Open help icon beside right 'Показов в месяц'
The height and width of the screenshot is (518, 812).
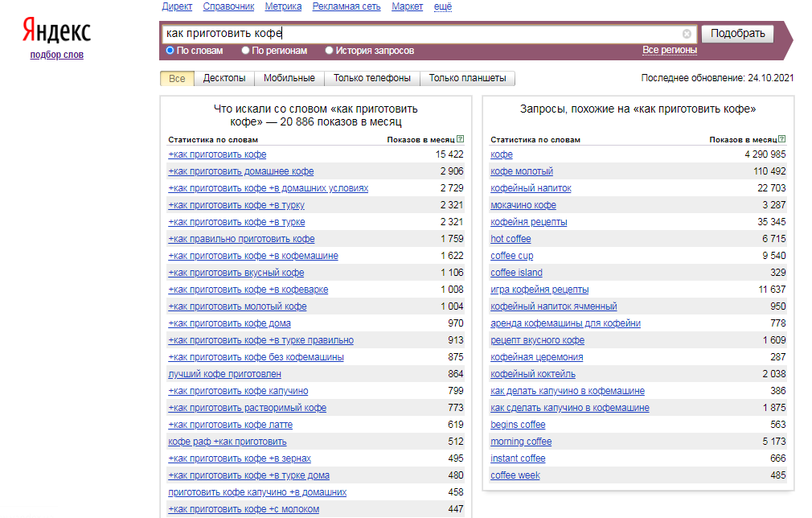782,139
